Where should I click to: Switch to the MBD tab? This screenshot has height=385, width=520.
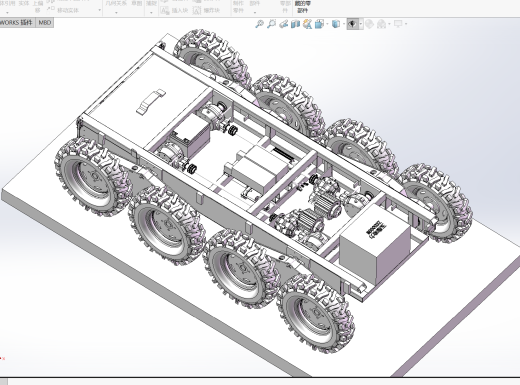(x=45, y=23)
